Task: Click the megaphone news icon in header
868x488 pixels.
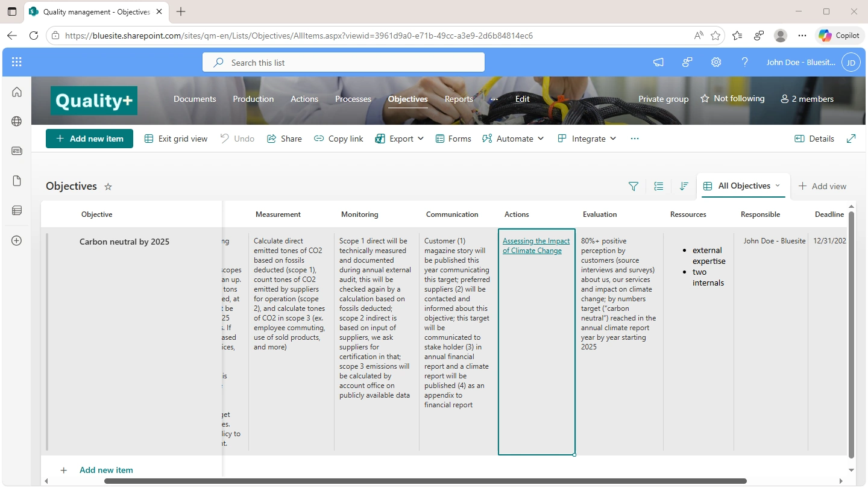Action: (658, 62)
